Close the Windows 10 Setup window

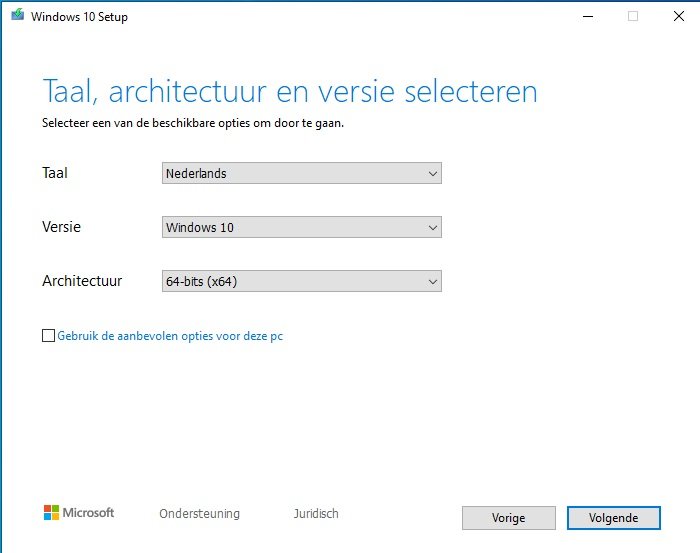pos(679,17)
